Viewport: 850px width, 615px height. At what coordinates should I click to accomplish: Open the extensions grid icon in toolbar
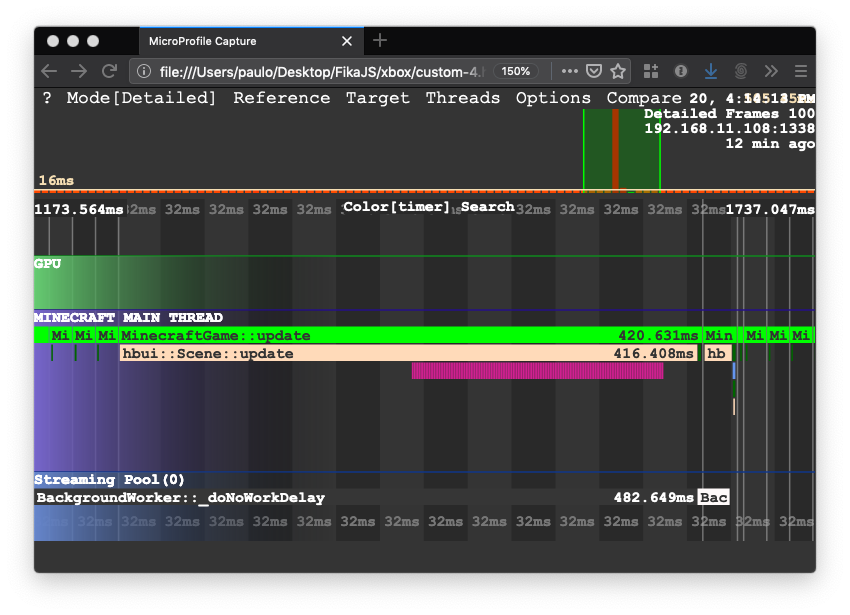(651, 71)
